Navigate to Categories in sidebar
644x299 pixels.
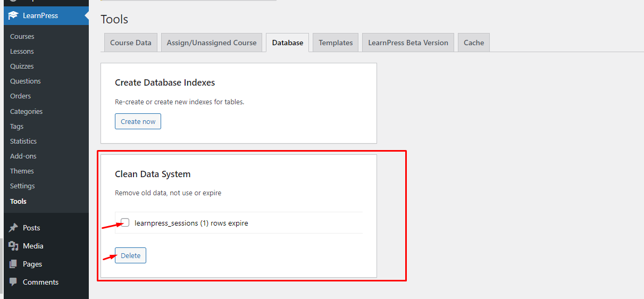(27, 111)
